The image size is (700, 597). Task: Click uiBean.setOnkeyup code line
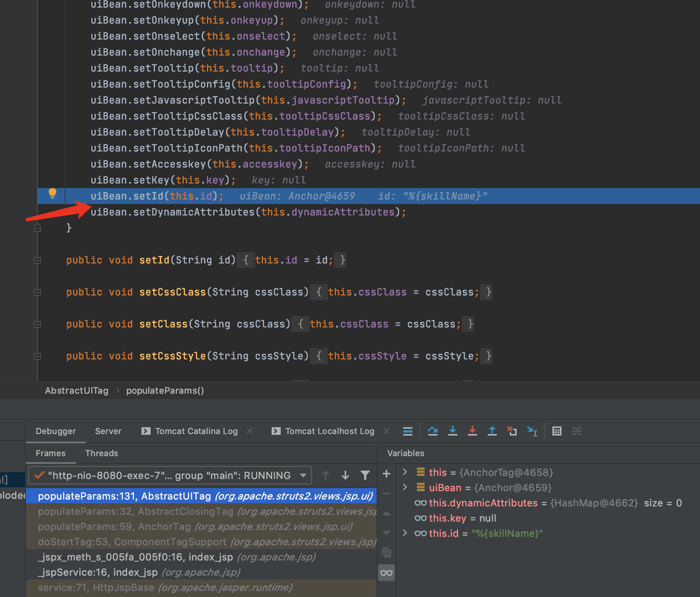pyautogui.click(x=188, y=20)
